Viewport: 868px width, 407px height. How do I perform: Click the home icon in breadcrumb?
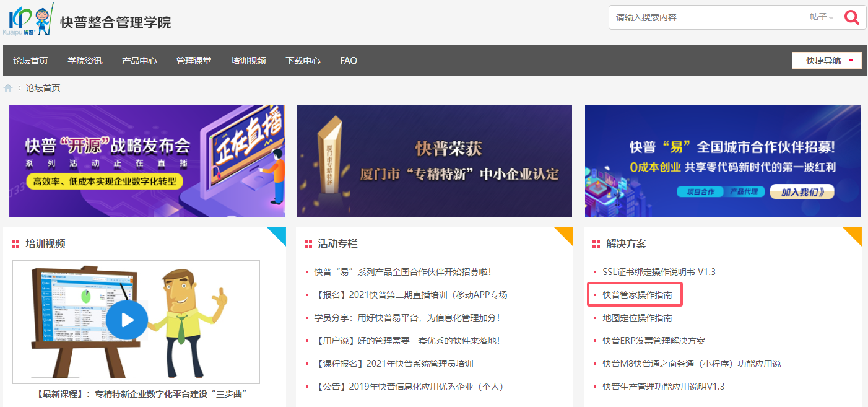pos(8,88)
